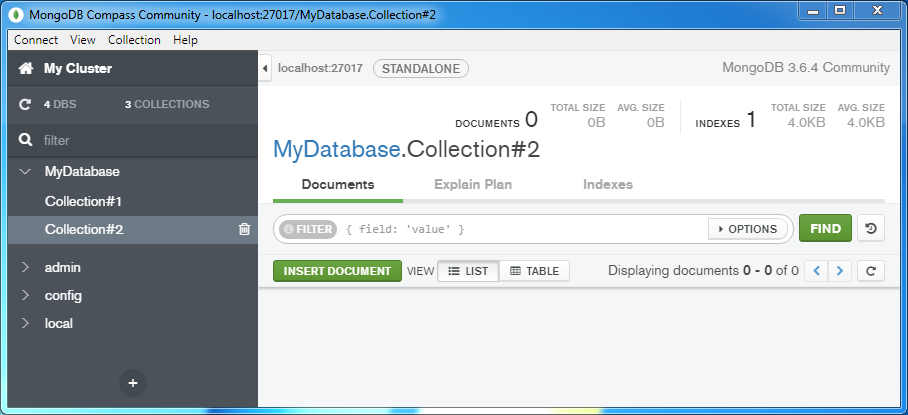The width and height of the screenshot is (908, 415).
Task: Refresh databases using the sidebar reload icon
Action: point(24,105)
